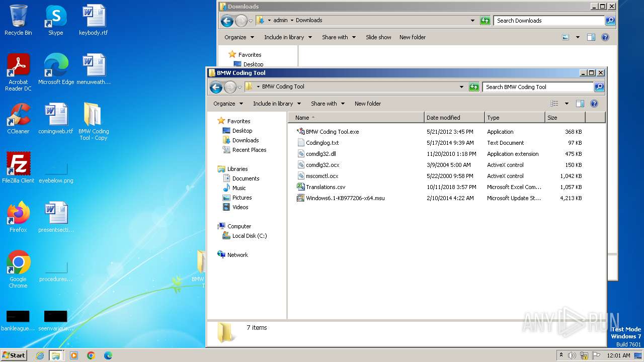Launch Skype from the desktop
644x362 pixels.
coord(56,20)
